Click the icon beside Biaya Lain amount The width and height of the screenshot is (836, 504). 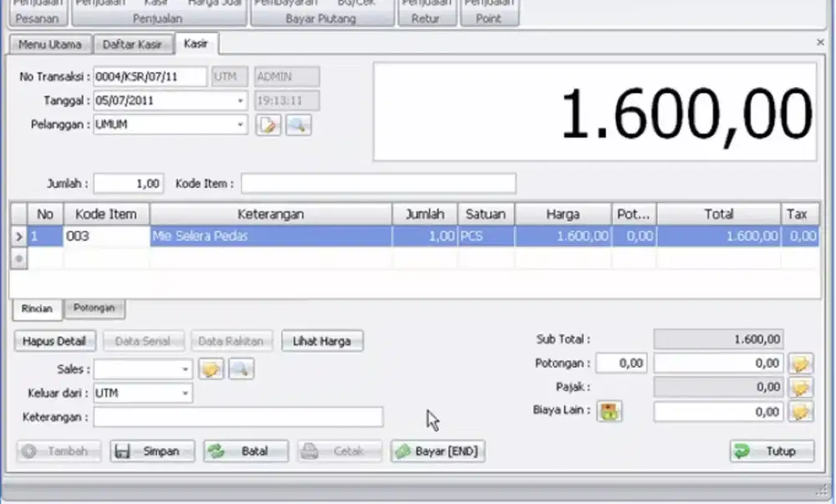(x=801, y=412)
